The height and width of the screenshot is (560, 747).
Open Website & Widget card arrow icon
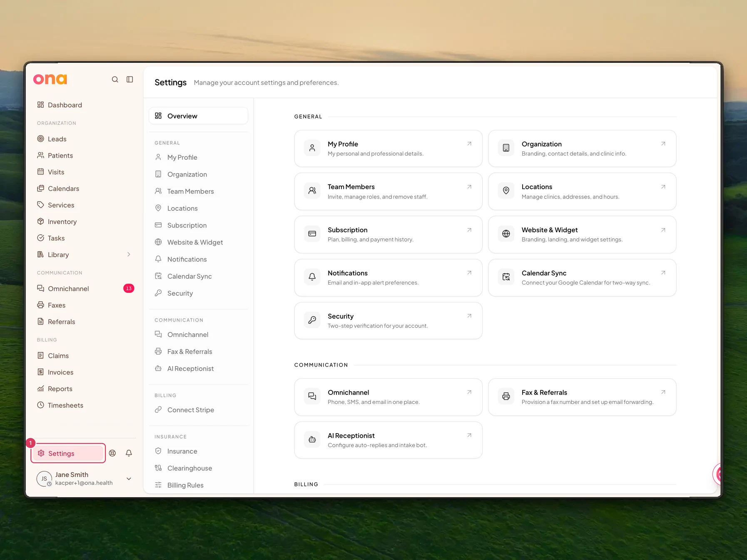click(x=663, y=230)
